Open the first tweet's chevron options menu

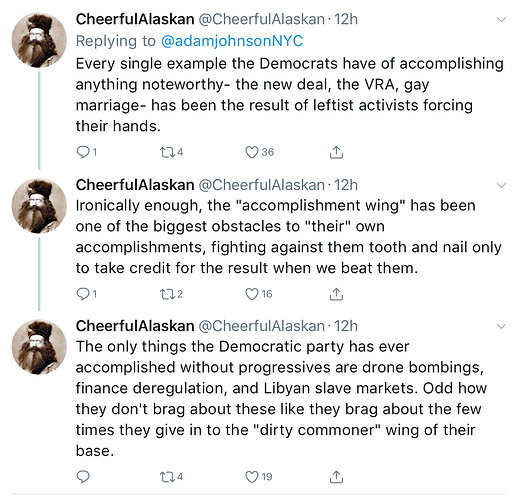click(x=501, y=20)
